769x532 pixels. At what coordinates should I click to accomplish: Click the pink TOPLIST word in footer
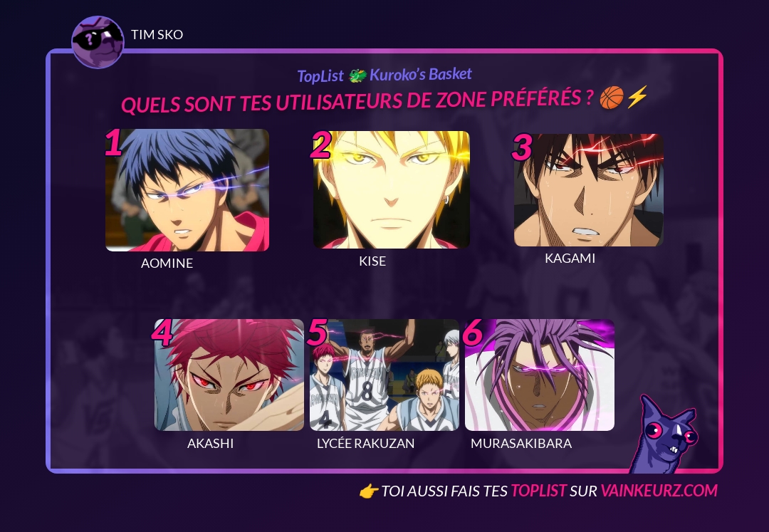[x=538, y=491]
